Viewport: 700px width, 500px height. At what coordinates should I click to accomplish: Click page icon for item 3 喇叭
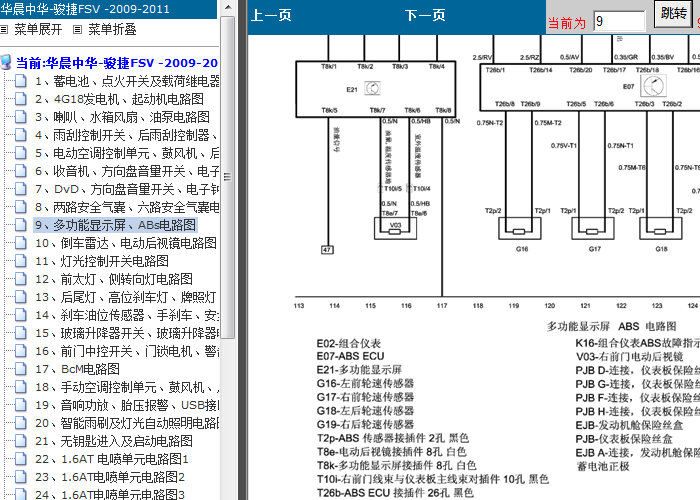(x=21, y=117)
